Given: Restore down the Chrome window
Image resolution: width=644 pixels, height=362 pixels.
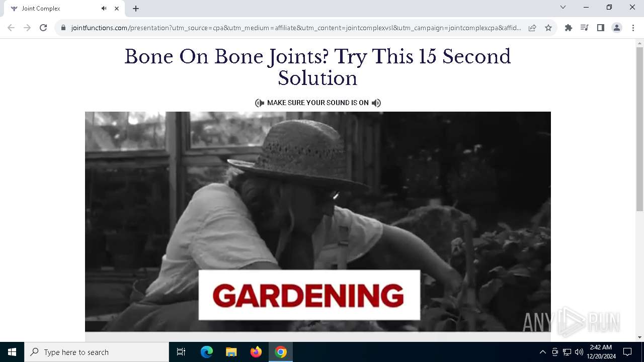Looking at the screenshot, I should click(609, 8).
